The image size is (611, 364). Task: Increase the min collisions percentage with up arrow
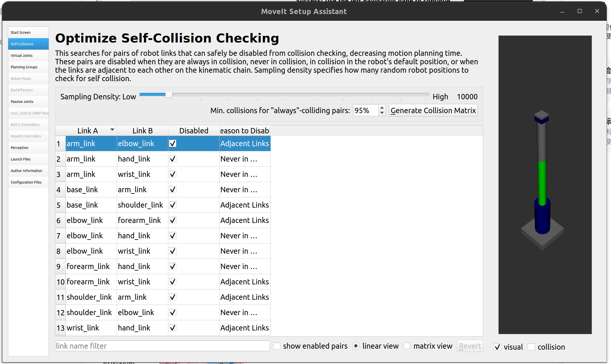click(382, 108)
